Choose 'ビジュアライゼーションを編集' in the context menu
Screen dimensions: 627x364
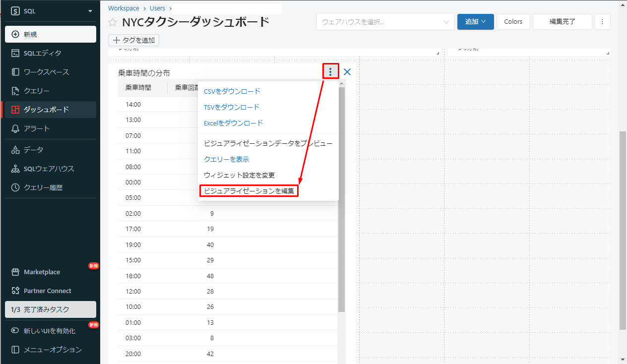[249, 190]
